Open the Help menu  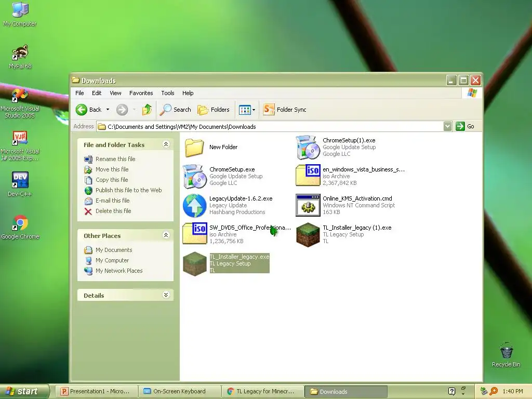point(188,93)
